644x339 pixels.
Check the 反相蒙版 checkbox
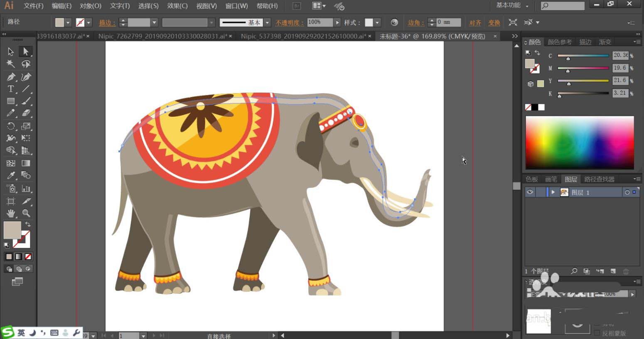tap(597, 333)
